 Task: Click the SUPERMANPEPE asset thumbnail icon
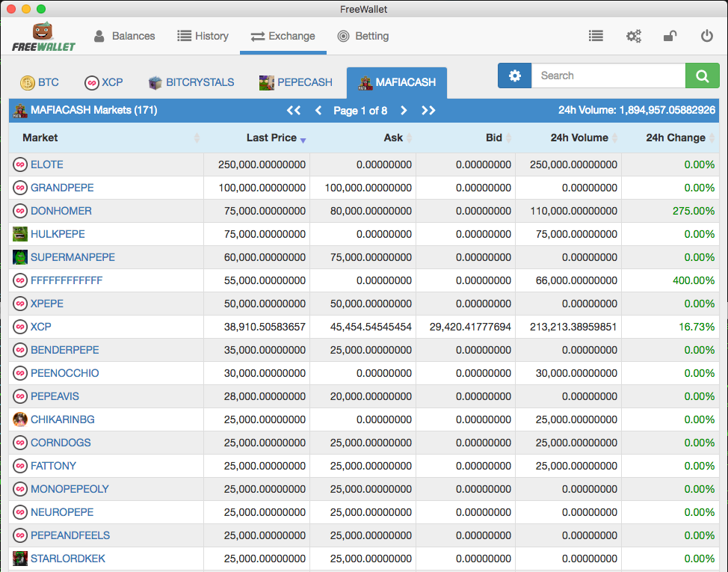click(20, 257)
